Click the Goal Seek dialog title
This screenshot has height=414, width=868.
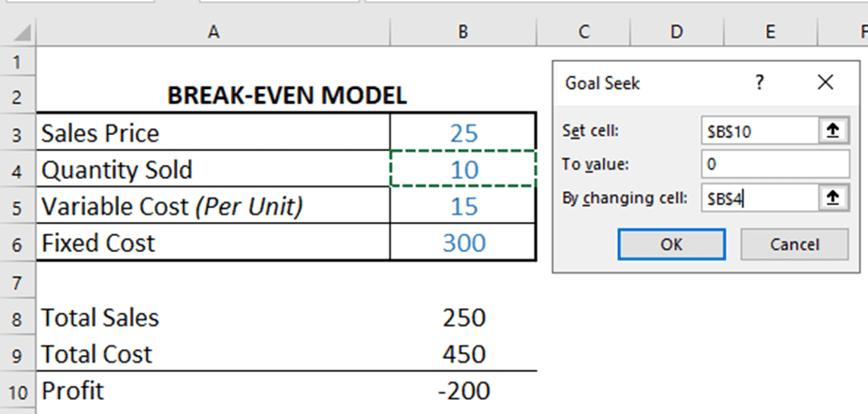(x=602, y=83)
